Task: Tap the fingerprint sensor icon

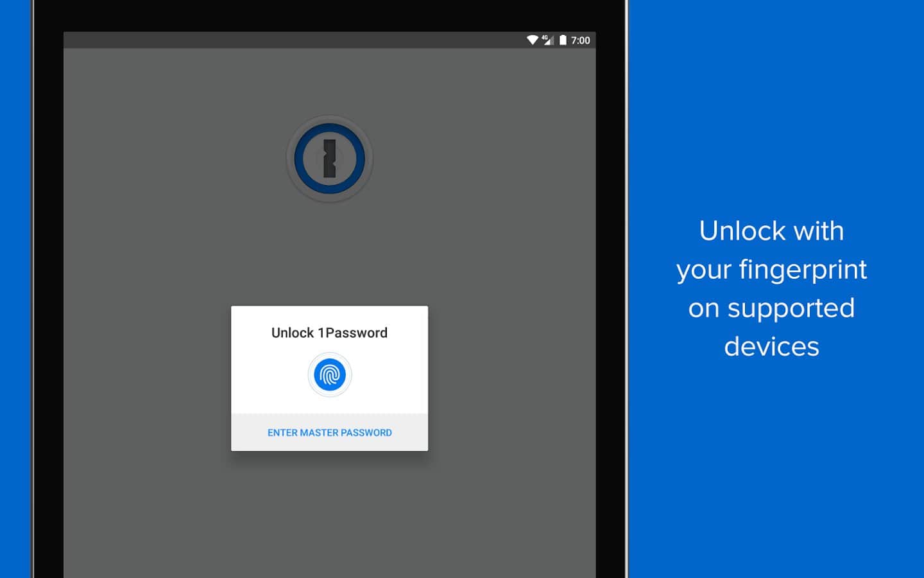Action: click(329, 375)
